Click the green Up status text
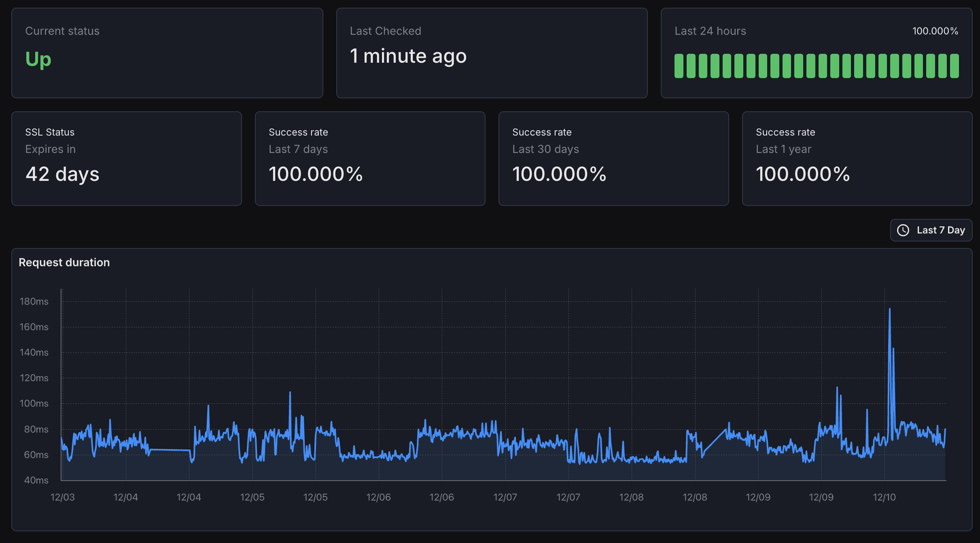The image size is (980, 543). pos(38,59)
